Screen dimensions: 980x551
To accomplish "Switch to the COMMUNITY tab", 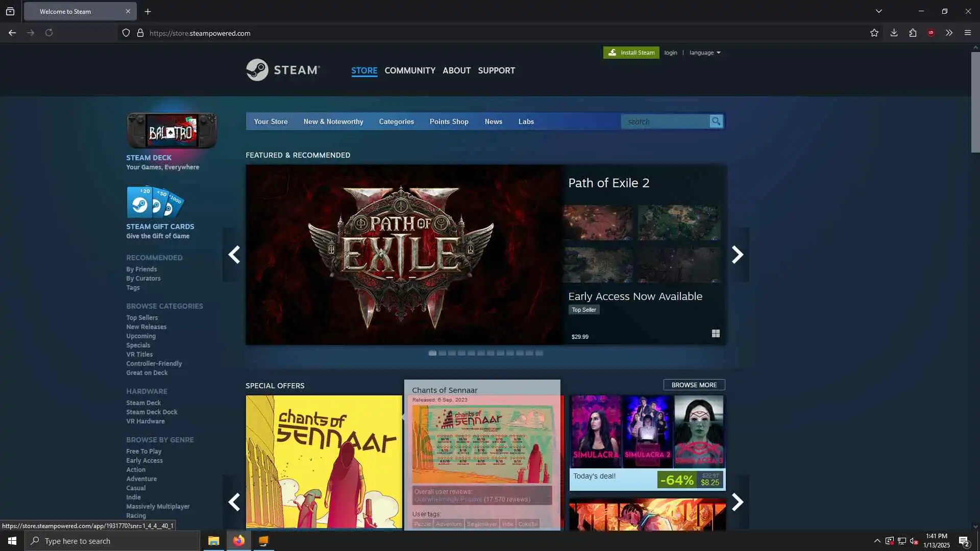I will pyautogui.click(x=409, y=70).
